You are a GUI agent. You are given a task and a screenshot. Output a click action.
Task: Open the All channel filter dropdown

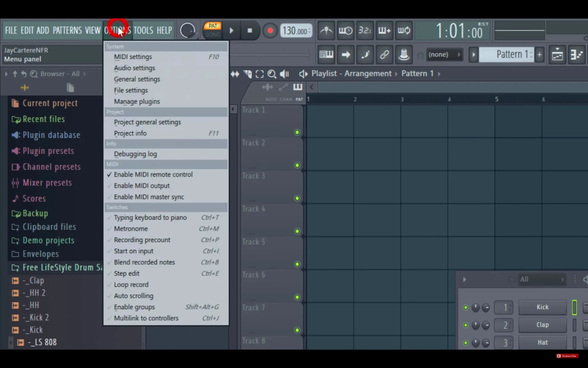tap(541, 280)
